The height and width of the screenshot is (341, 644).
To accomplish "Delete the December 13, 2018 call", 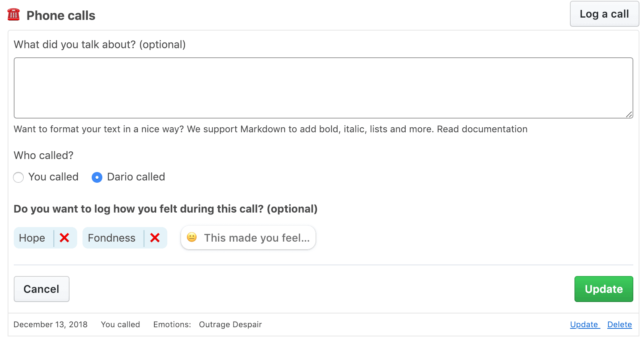I will (620, 325).
